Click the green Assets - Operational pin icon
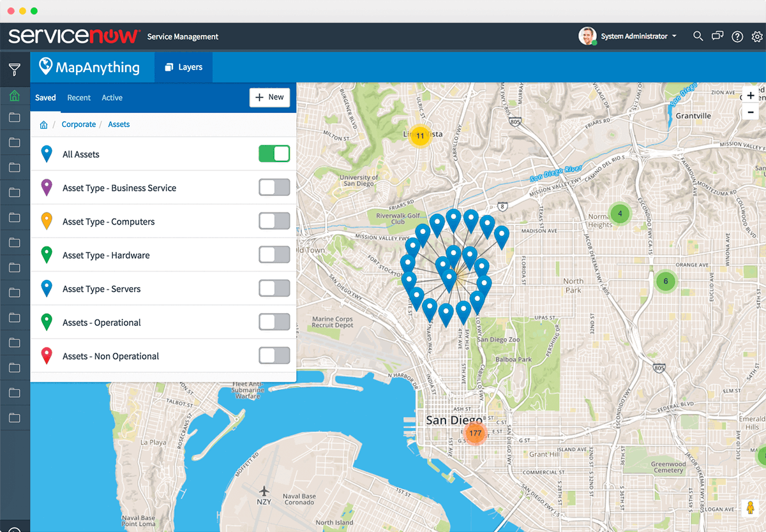Viewport: 766px width, 532px height. point(47,322)
